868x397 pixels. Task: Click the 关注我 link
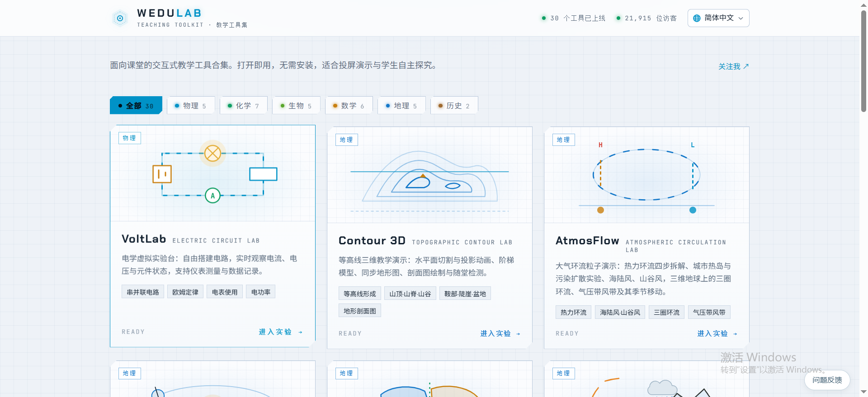coord(733,66)
